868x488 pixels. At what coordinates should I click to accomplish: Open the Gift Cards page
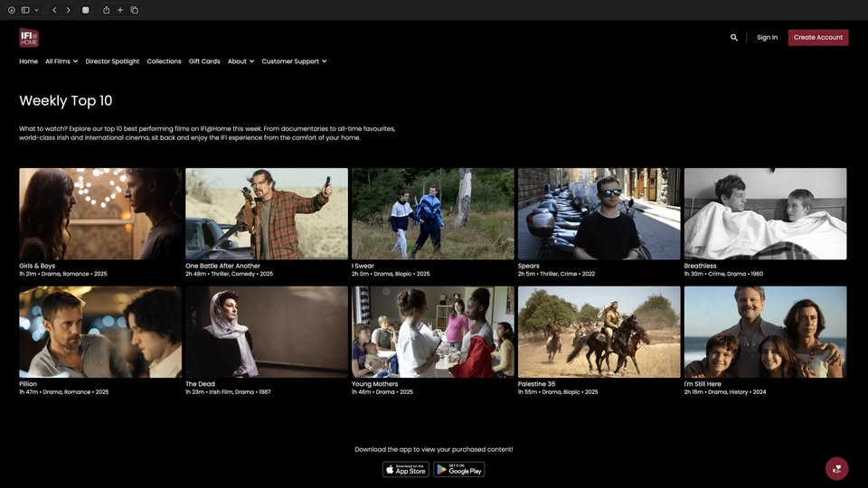tap(204, 61)
